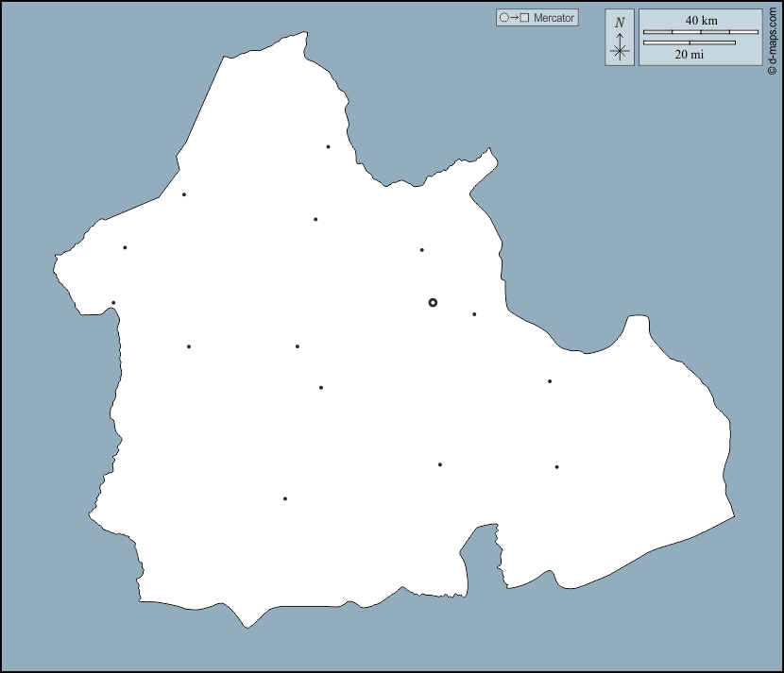Viewport: 784px width, 673px height.
Task: Click the rounded bump on the eastern border
Action: coord(638,326)
